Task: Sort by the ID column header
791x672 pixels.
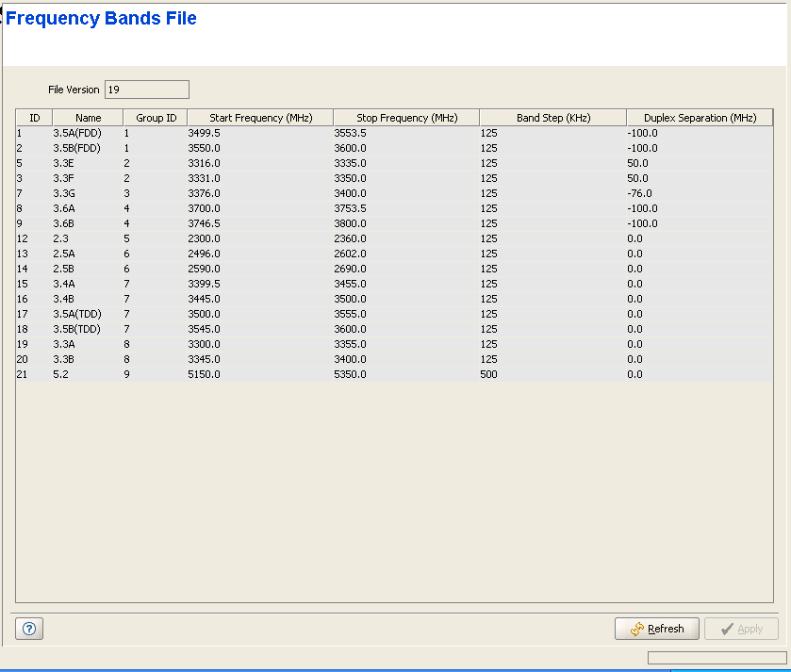Action: (34, 118)
